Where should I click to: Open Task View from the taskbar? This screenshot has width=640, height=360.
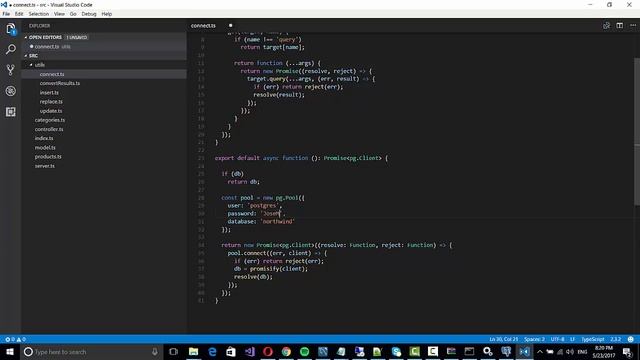173,351
